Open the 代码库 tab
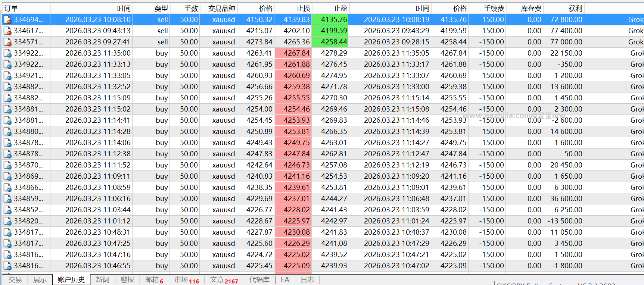Screen dimensions: 644x285 tap(259, 280)
